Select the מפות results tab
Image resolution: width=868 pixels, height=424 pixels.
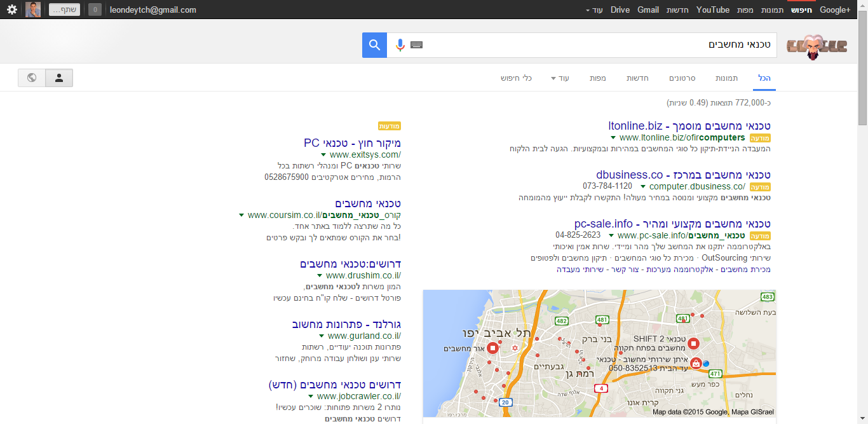(597, 78)
